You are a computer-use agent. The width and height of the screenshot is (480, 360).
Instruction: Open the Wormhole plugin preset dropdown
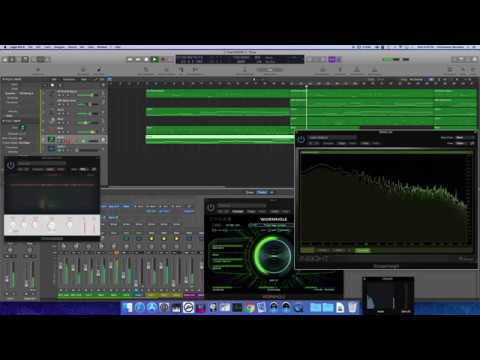[x=242, y=206]
